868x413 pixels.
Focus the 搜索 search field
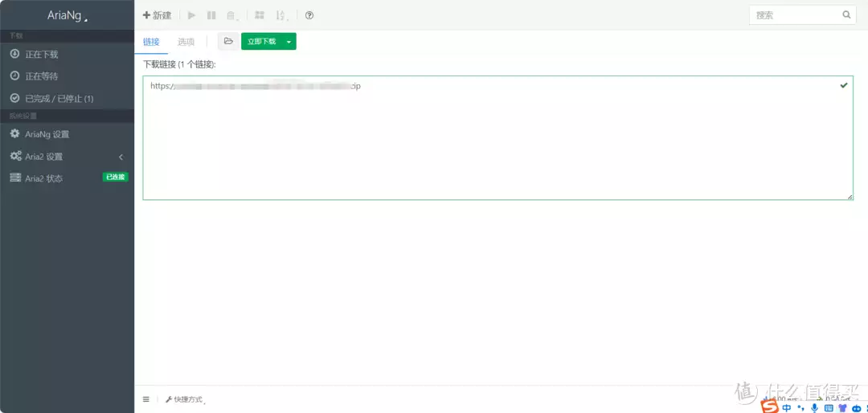pyautogui.click(x=802, y=15)
